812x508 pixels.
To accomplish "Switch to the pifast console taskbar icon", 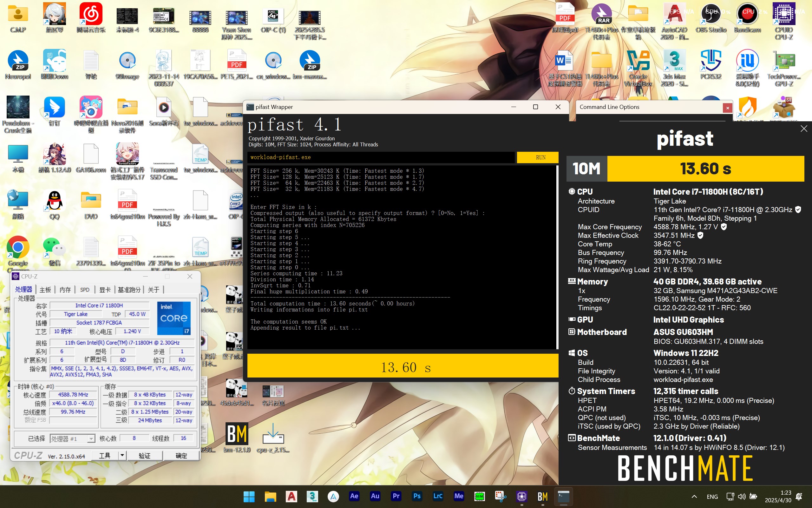I will [564, 497].
